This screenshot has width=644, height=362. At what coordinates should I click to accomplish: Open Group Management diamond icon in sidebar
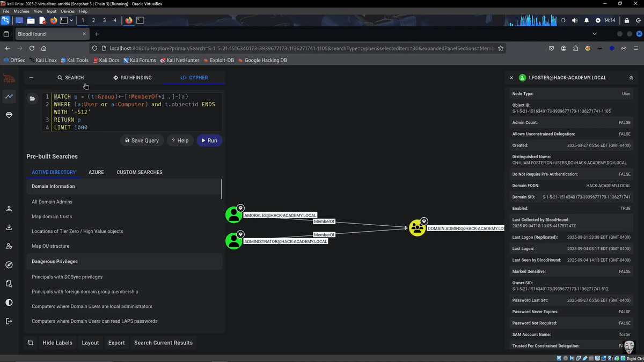click(9, 115)
